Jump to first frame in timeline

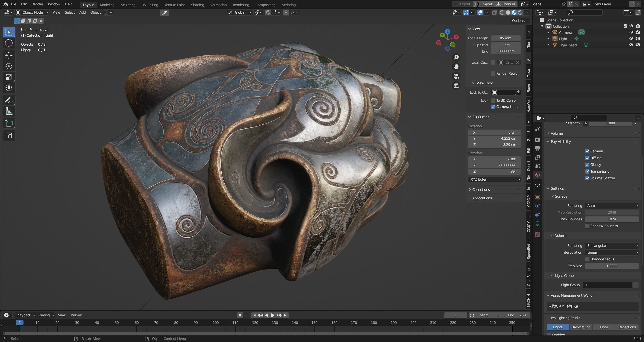tap(254, 315)
